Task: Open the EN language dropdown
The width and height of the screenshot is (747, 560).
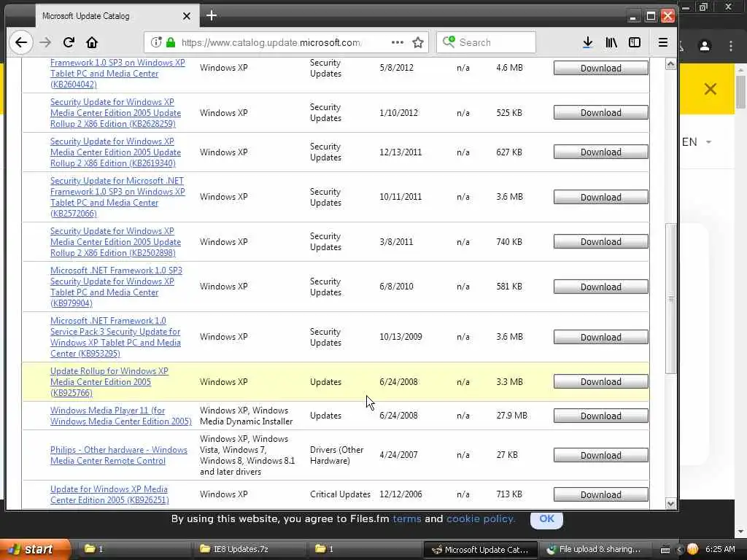Action: (697, 142)
